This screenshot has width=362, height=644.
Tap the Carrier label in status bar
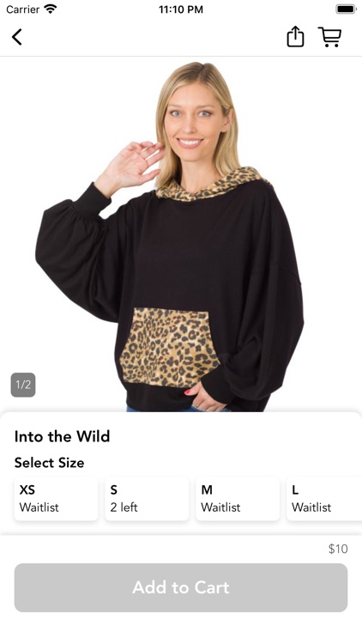coord(23,9)
